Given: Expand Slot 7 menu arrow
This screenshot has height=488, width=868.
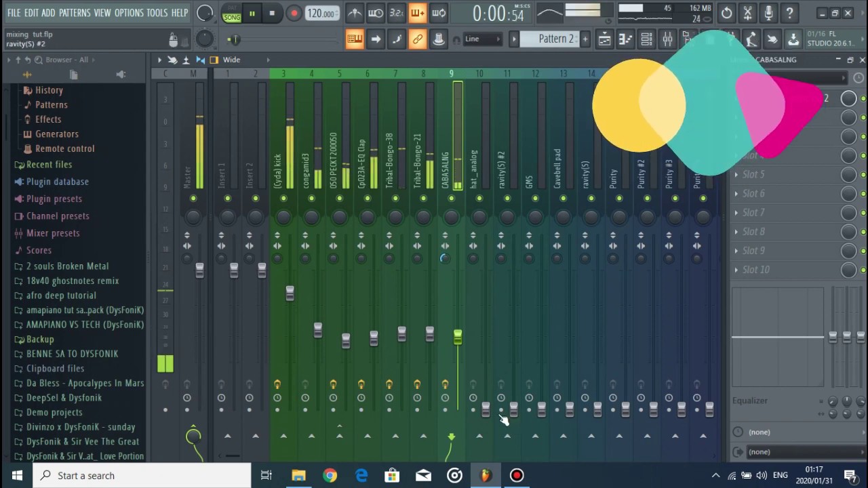Looking at the screenshot, I should pyautogui.click(x=736, y=213).
